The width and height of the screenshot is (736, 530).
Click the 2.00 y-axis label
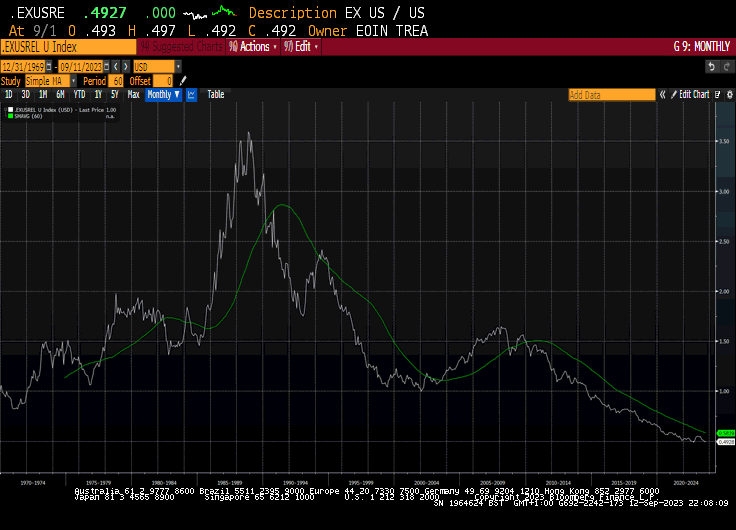pos(724,292)
